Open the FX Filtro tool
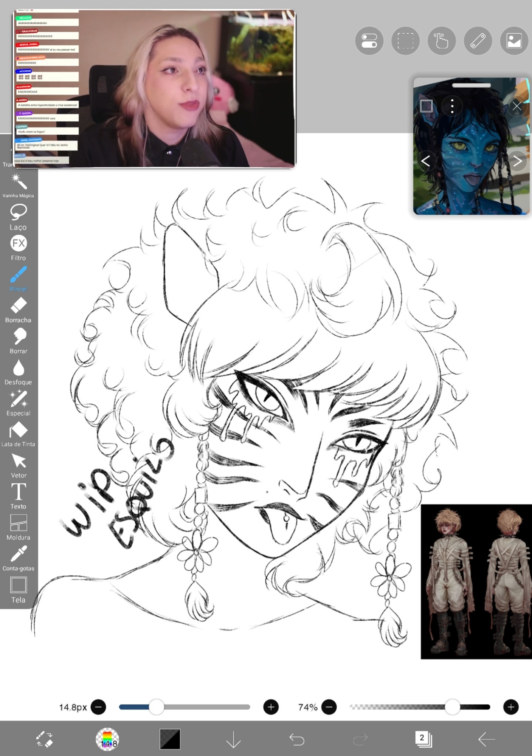Screen dimensions: 532x756 18,247
